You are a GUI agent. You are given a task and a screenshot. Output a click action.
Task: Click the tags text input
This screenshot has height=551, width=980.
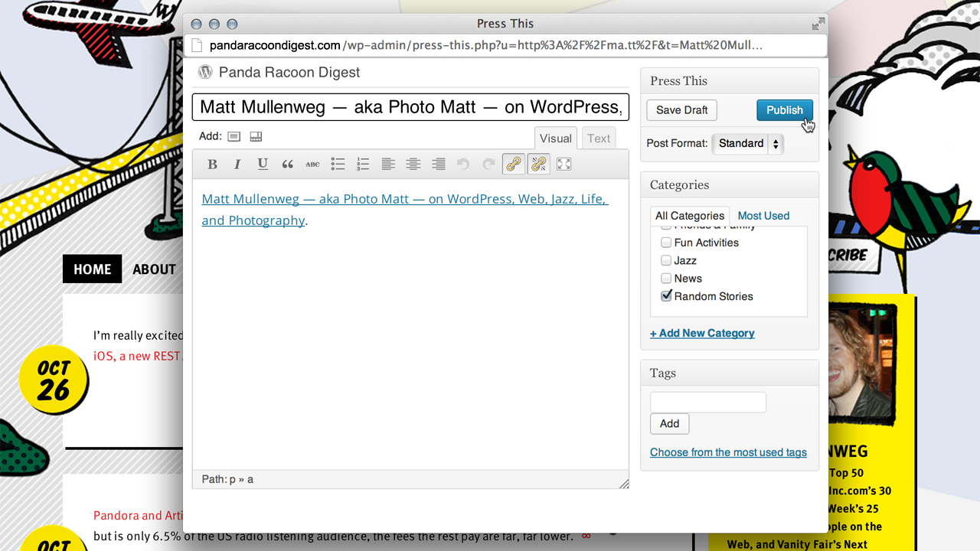[708, 402]
